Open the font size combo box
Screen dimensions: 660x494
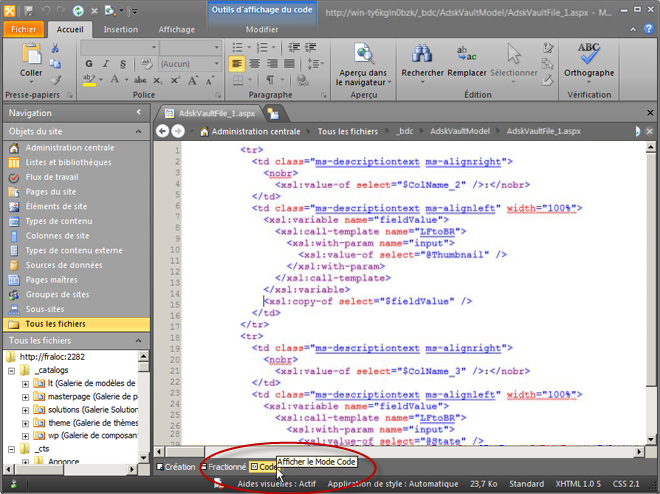pos(190,48)
